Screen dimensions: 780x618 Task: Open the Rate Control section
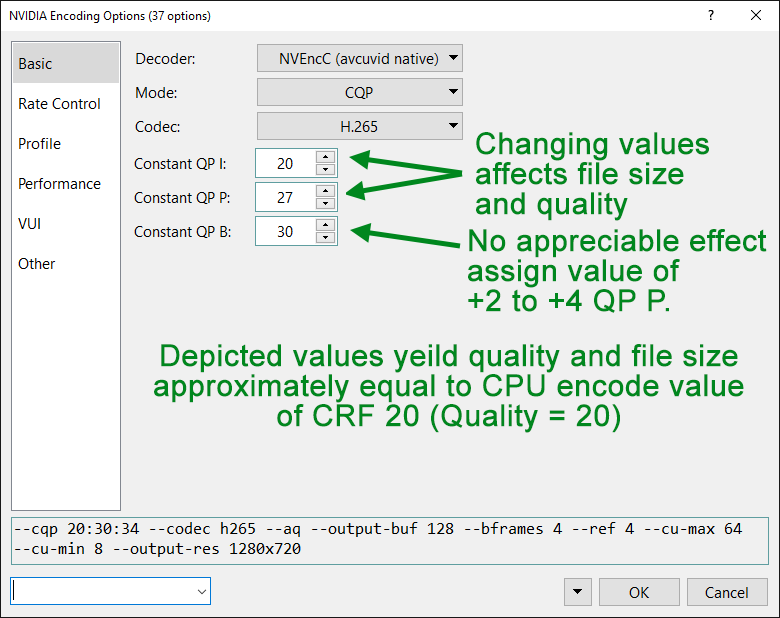(66, 103)
